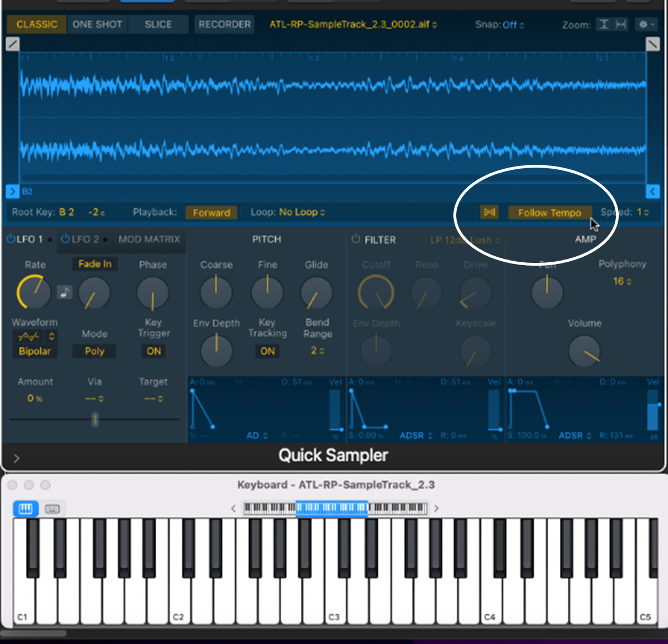Click the Filter Reso knob
The width and height of the screenshot is (668, 644).
pyautogui.click(x=426, y=293)
